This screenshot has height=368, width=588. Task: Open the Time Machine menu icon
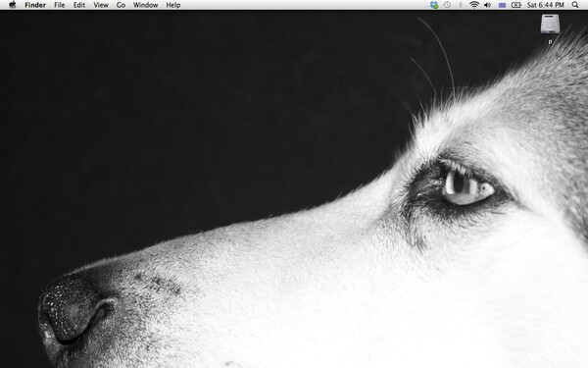pos(447,5)
